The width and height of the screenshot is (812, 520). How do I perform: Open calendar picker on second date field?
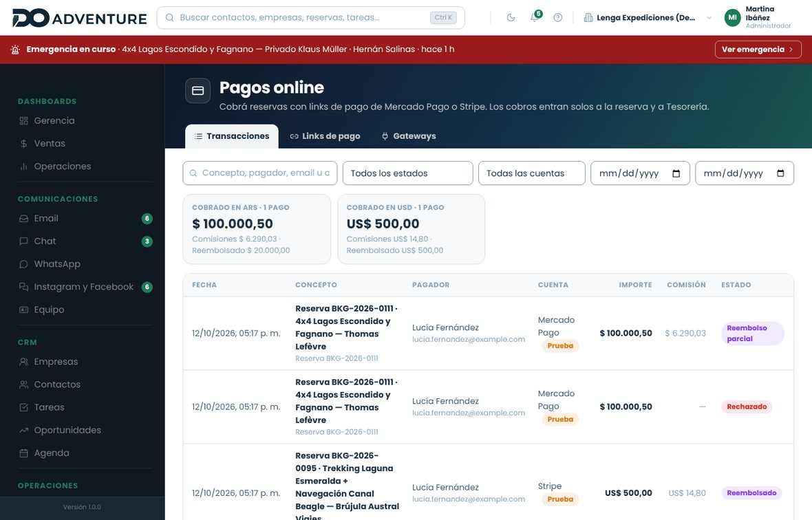coord(780,173)
